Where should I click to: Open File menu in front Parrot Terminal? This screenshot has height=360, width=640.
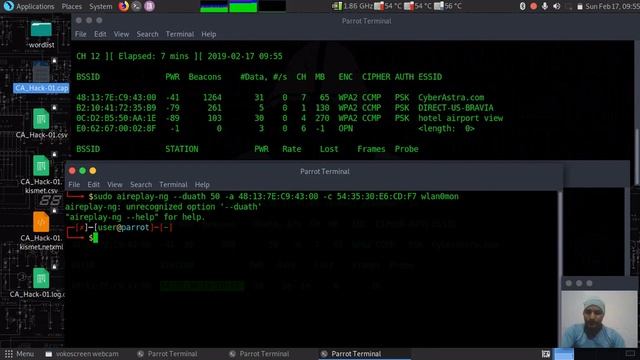pyautogui.click(x=74, y=184)
